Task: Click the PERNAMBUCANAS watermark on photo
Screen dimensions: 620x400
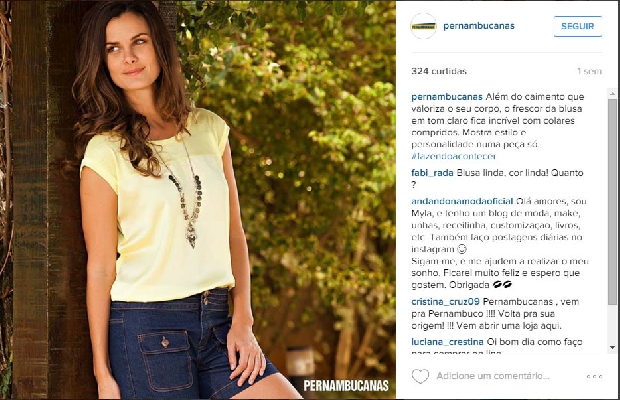Action: click(346, 385)
